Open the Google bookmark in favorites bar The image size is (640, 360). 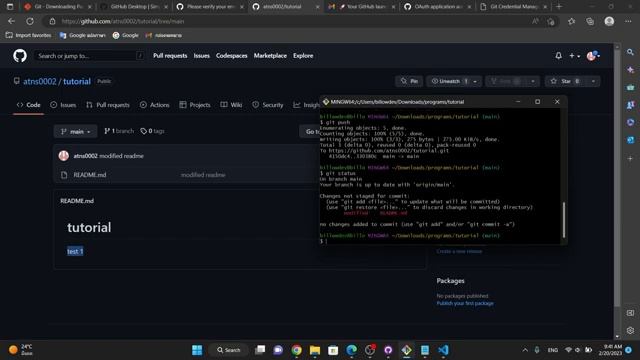click(x=126, y=36)
